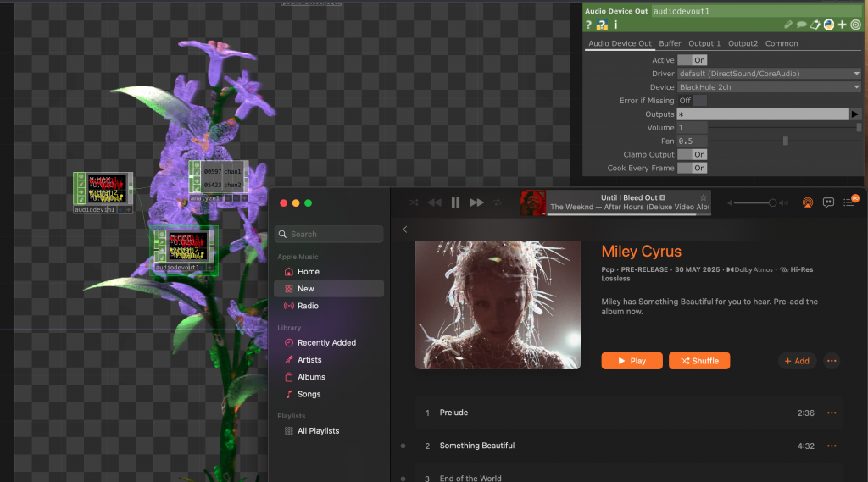Open Artists in Library
This screenshot has width=868, height=482.
click(x=329, y=360)
